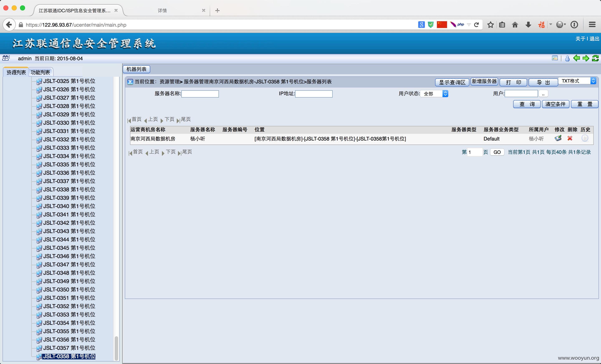Click the resource tree vertical scrollbar thumb

pos(116,348)
